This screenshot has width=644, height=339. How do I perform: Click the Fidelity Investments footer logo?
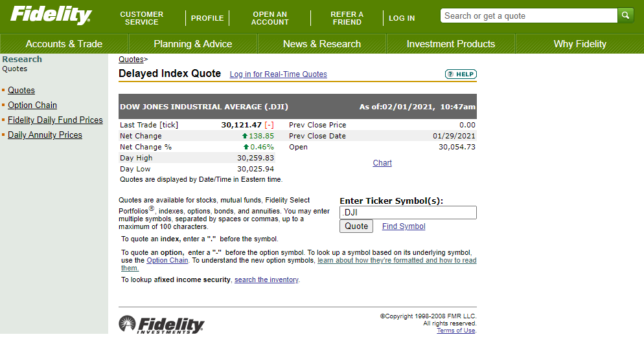coord(161,325)
